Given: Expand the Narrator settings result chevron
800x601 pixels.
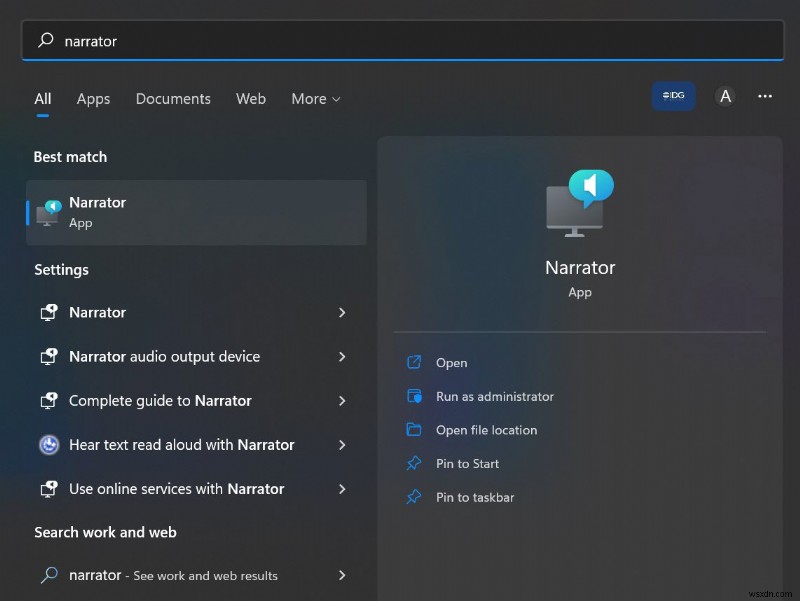Looking at the screenshot, I should click(x=342, y=312).
